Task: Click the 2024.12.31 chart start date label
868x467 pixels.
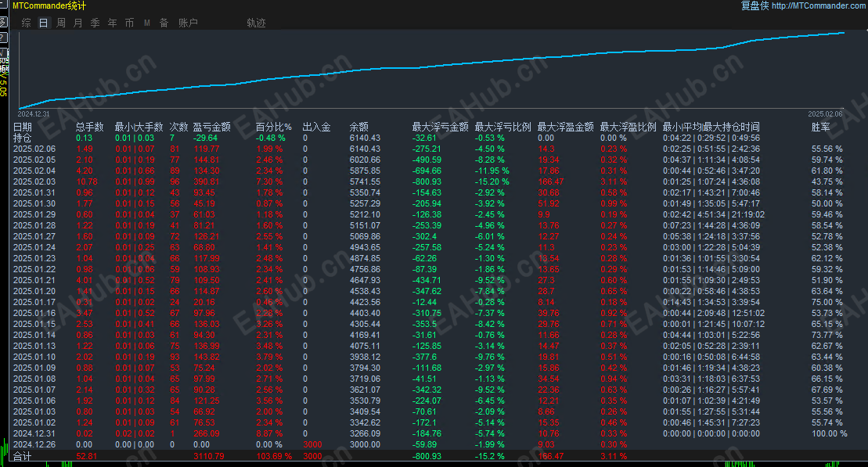Action: pyautogui.click(x=33, y=114)
